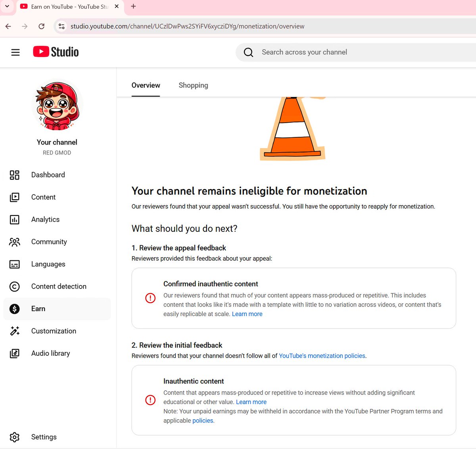Screen dimensions: 476x449
Task: Click the Earn dollar icon
Action: (x=15, y=309)
